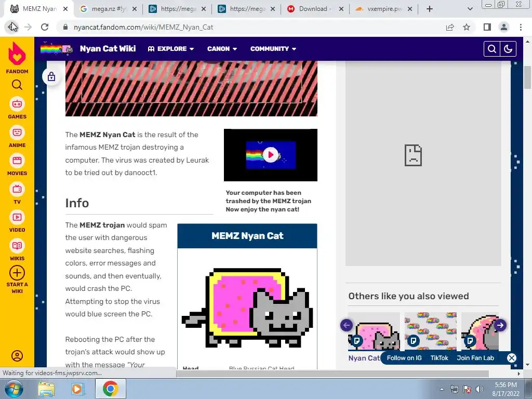
Task: Open the Movies section icon
Action: (17, 161)
